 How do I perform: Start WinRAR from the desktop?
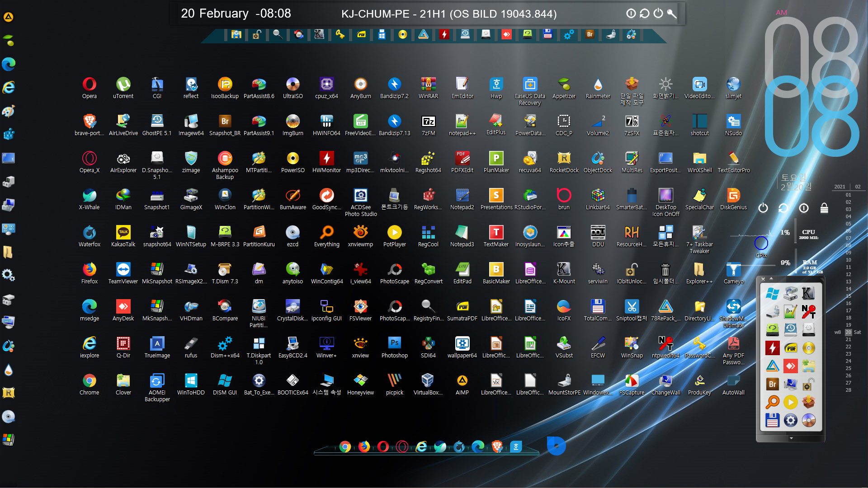(428, 88)
